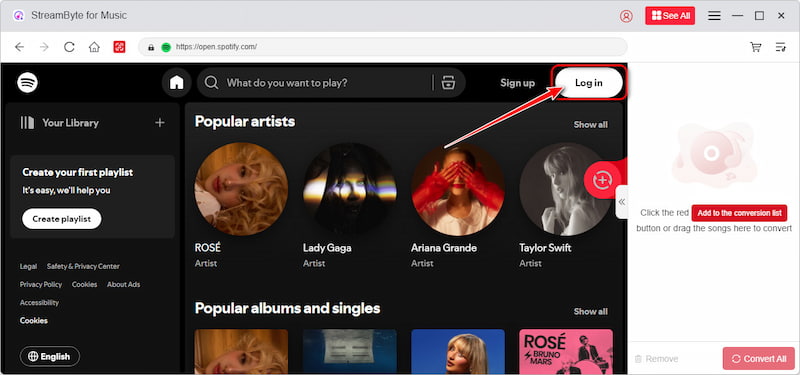
Task: Open the Accessibility link
Action: (39, 303)
